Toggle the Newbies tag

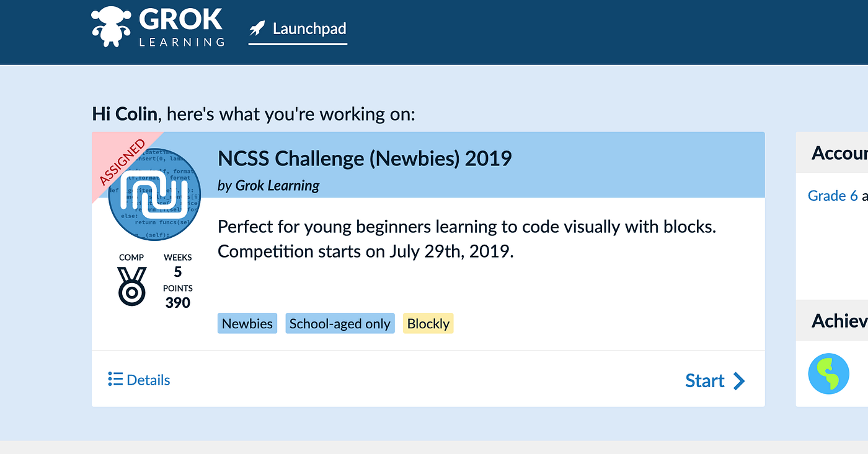click(x=247, y=323)
